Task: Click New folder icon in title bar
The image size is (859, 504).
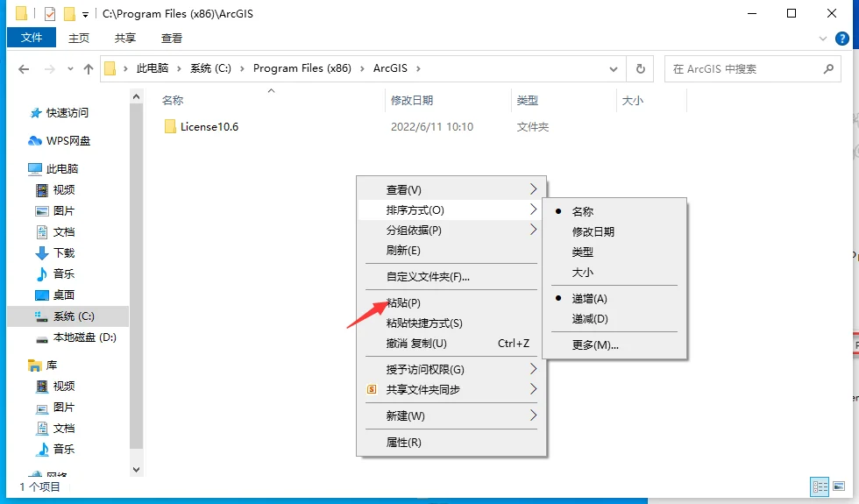Action: click(69, 13)
